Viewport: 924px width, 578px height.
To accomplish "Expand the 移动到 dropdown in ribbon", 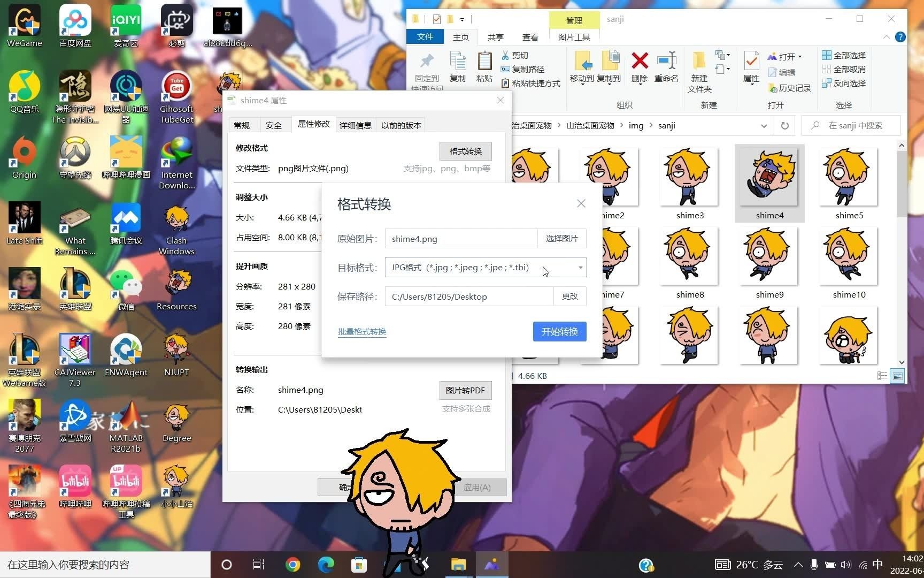I will 582,86.
